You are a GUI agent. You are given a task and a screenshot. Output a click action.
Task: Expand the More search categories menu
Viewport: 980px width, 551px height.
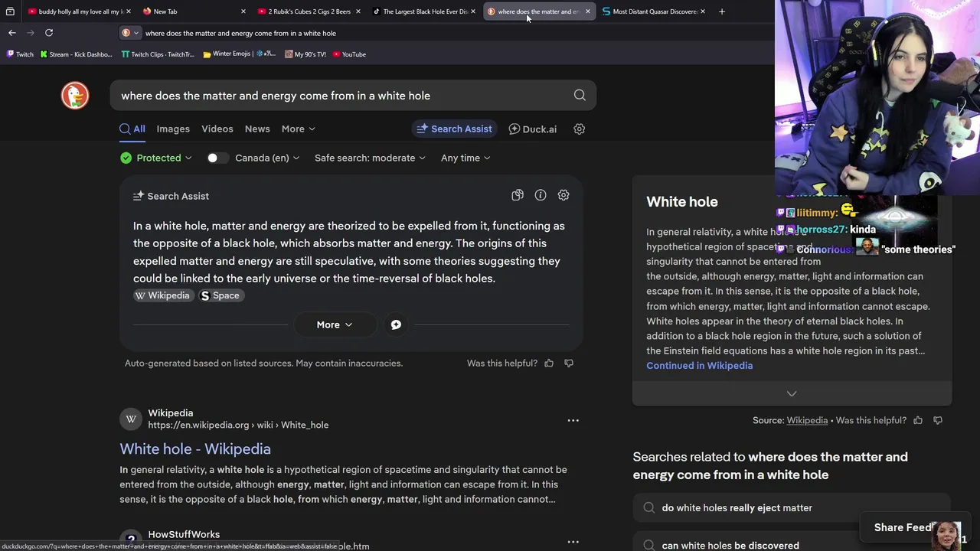point(298,129)
